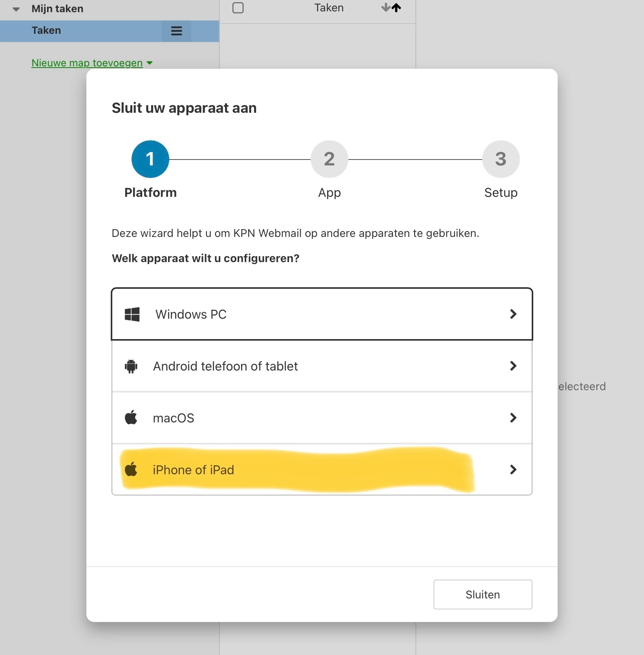Click the Apple icon beside macOS
This screenshot has height=655, width=644.
(131, 417)
